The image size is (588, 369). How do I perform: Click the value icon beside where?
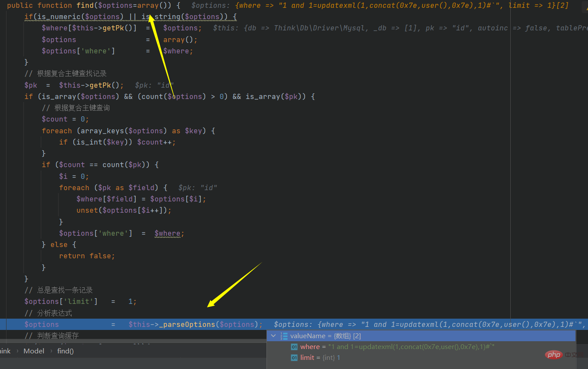coord(294,347)
